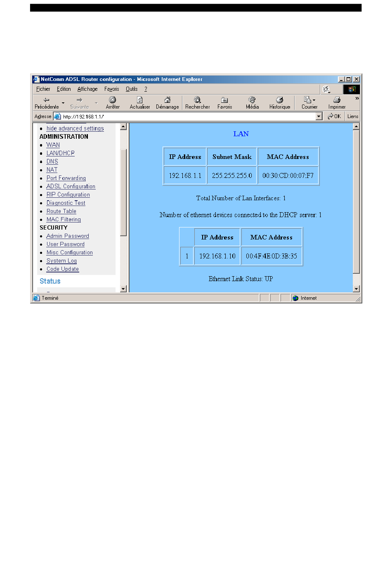Viewport: 392px width, 573px height.
Task: Open the User Password link
Action: (x=66, y=244)
